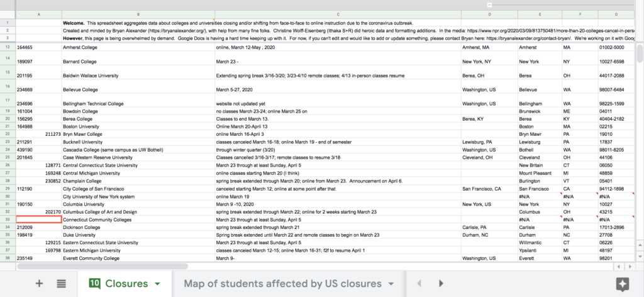
Task: Select column D header
Action: click(x=489, y=14)
